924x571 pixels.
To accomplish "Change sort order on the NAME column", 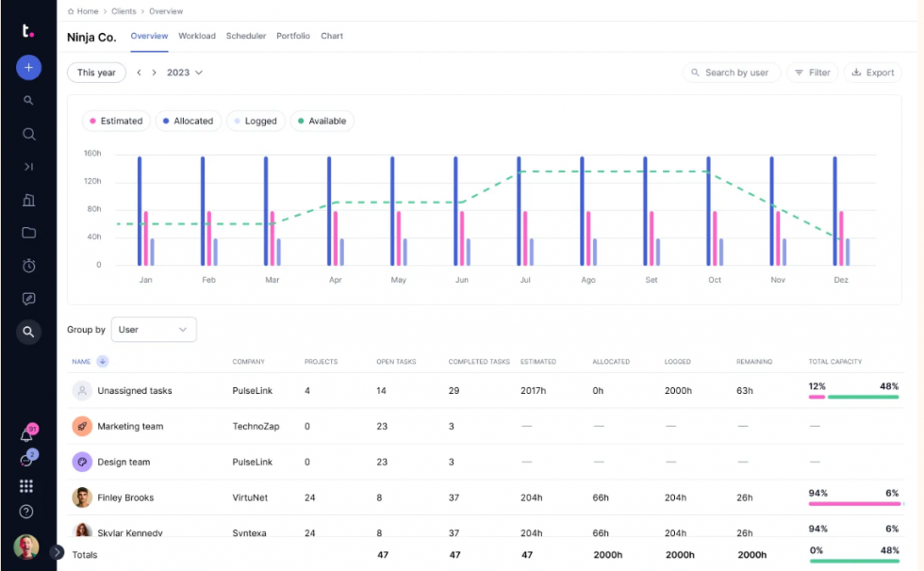I will click(x=102, y=361).
